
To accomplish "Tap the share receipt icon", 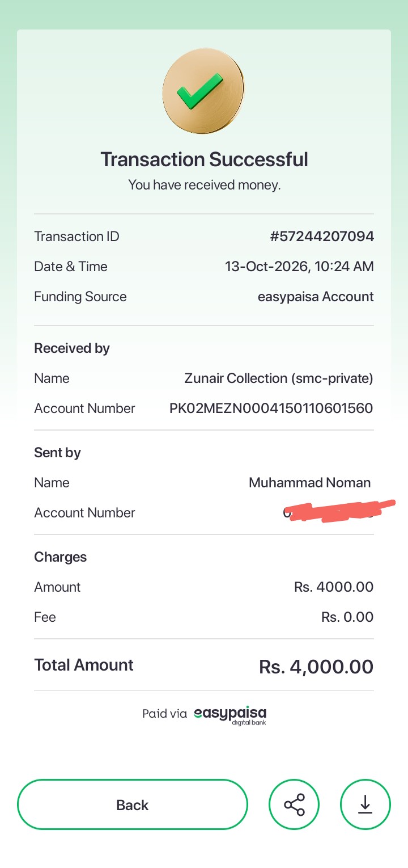I will (294, 804).
